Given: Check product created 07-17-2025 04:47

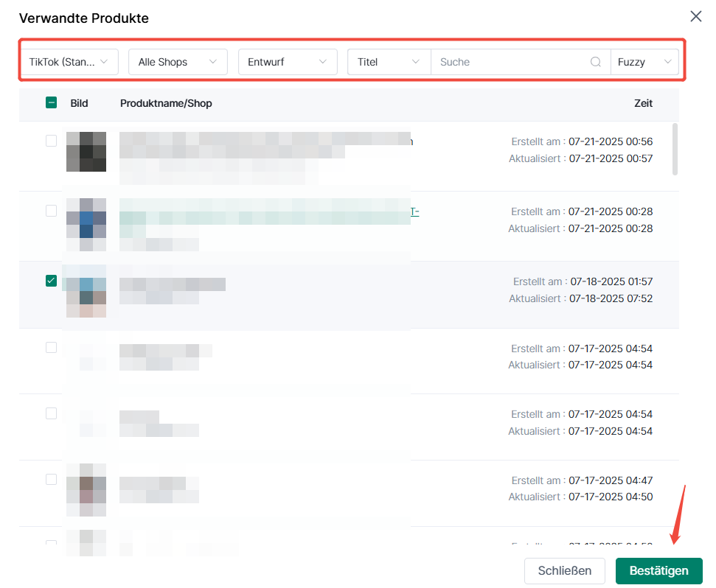Looking at the screenshot, I should point(51,480).
